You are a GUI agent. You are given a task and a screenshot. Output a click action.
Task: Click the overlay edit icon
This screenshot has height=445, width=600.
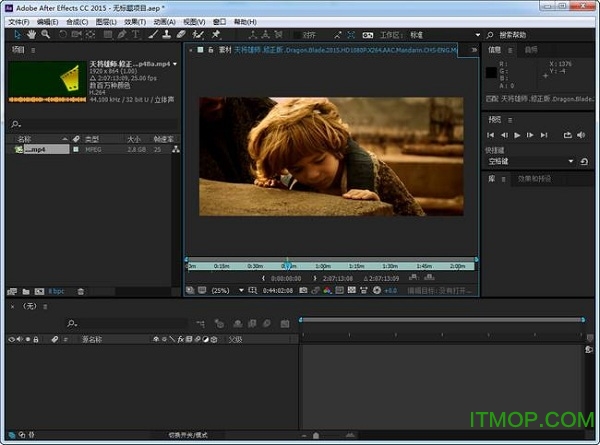coord(429,277)
